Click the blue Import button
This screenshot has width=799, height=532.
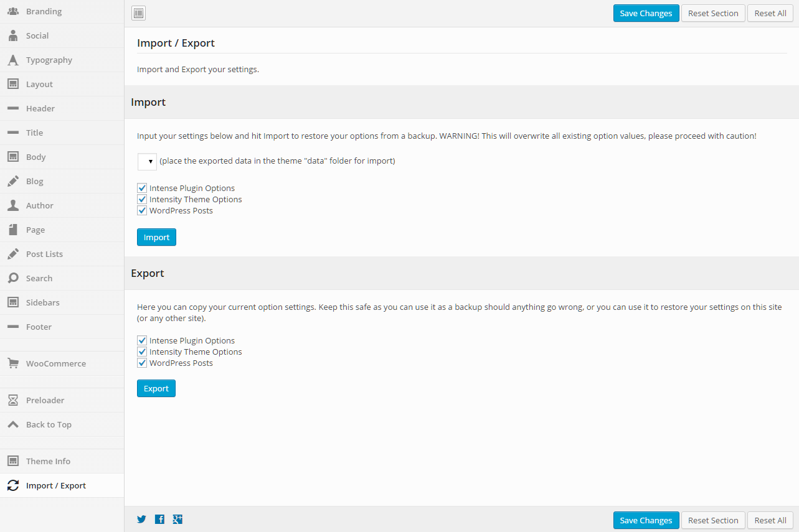(156, 237)
